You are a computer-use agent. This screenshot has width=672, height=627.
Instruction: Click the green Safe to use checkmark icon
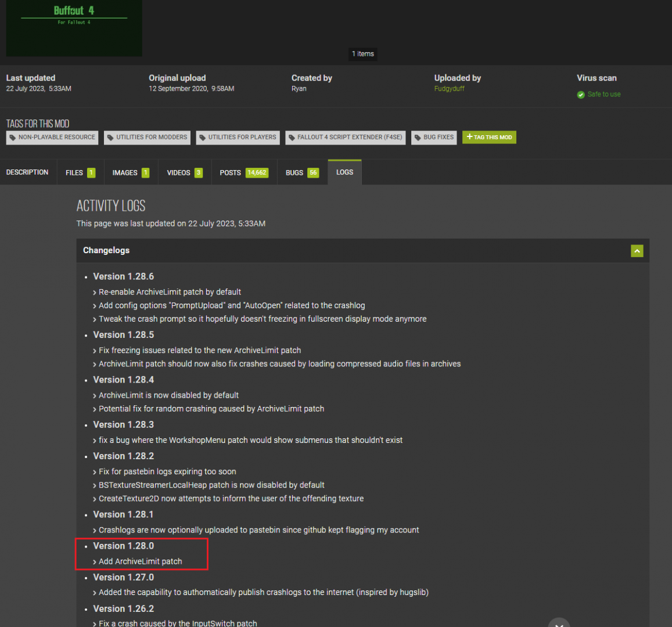click(581, 95)
